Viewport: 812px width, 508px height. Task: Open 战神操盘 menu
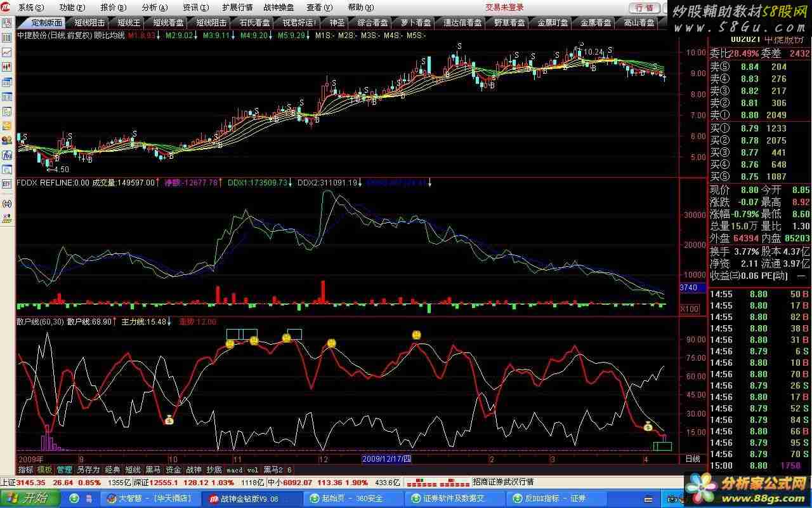[x=278, y=8]
